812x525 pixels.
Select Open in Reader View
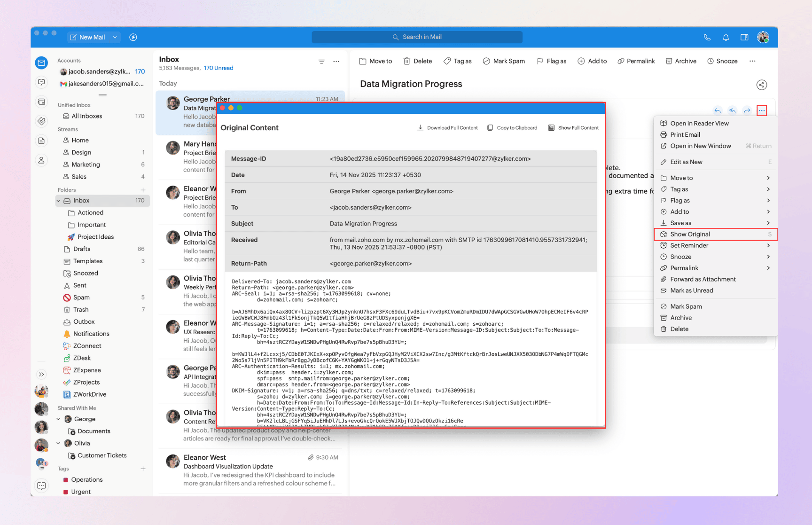point(716,124)
